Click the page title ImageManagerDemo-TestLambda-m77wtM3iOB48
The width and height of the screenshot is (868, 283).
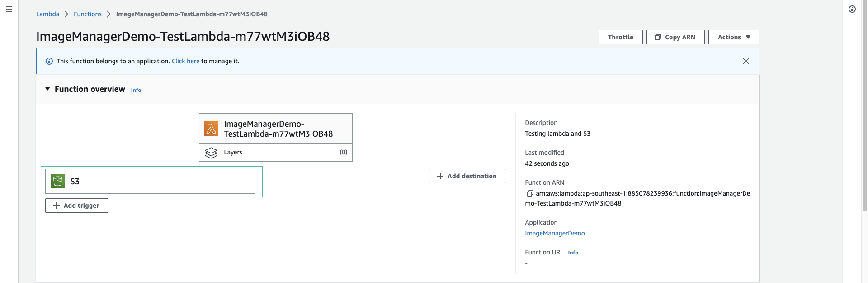click(x=183, y=36)
